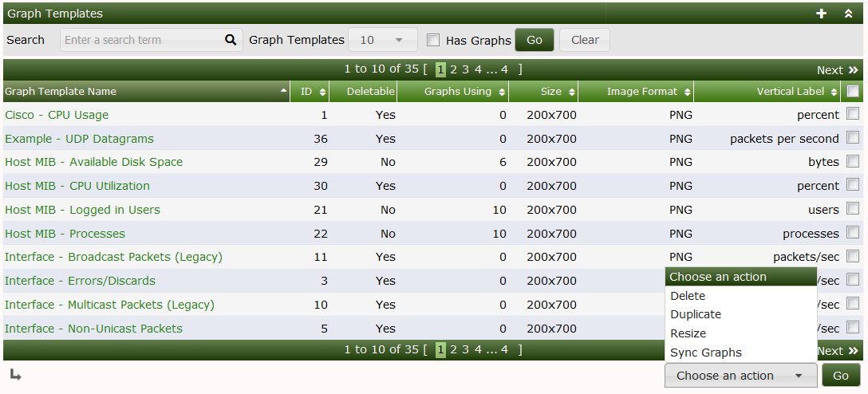The height and width of the screenshot is (394, 868).
Task: Open the Graph Templates rows-per-page dropdown
Action: coord(382,40)
